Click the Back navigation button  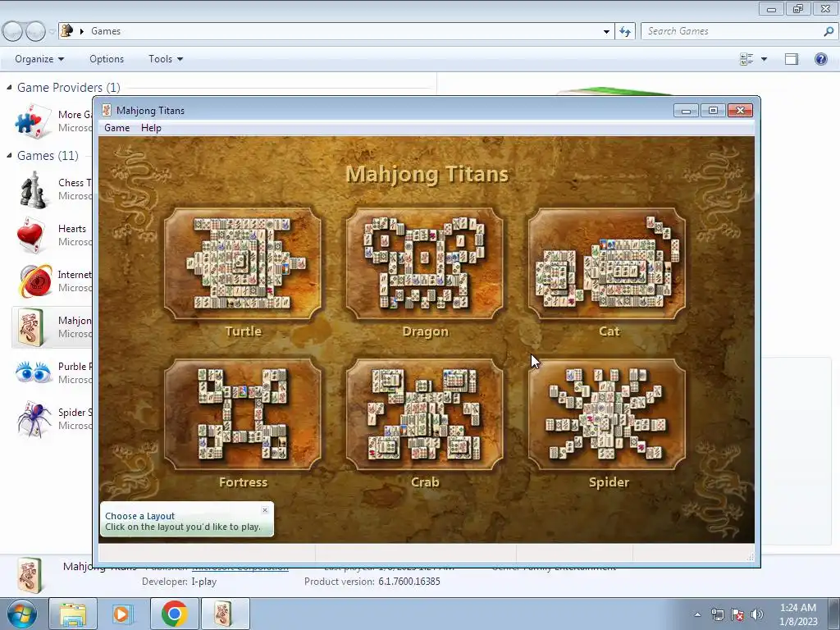click(13, 32)
